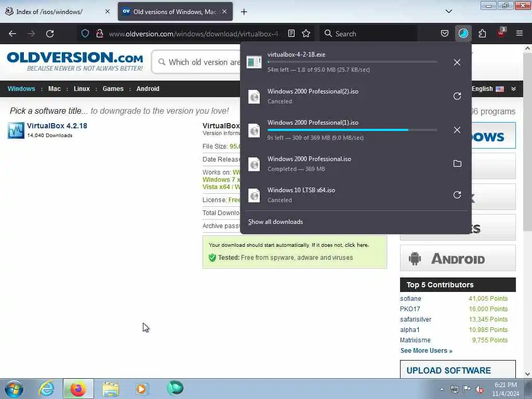Click the See More Users link
This screenshot has width=532, height=399.
[x=426, y=351]
